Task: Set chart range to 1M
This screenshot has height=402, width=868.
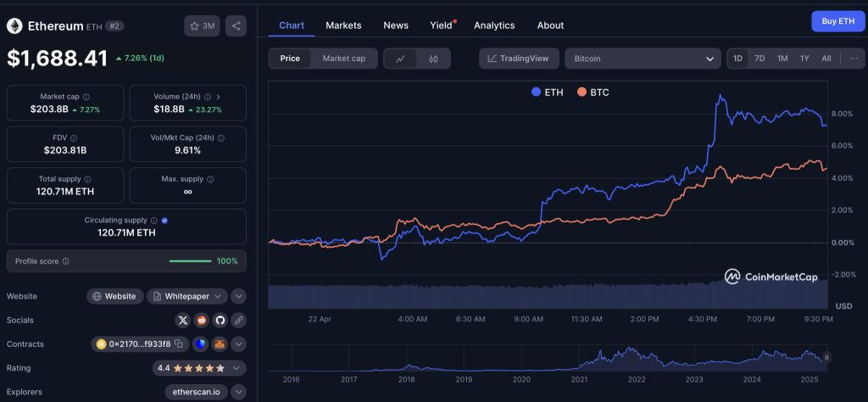Action: (782, 59)
